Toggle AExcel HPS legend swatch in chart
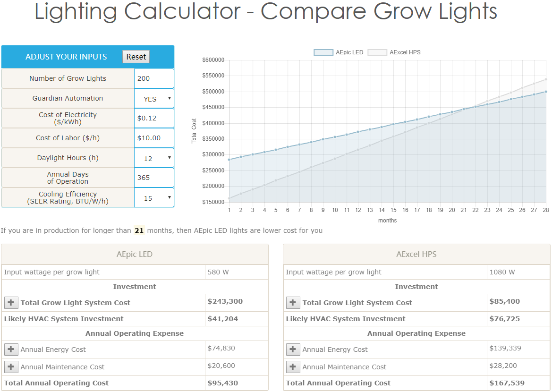The height and width of the screenshot is (392, 552). (x=377, y=52)
